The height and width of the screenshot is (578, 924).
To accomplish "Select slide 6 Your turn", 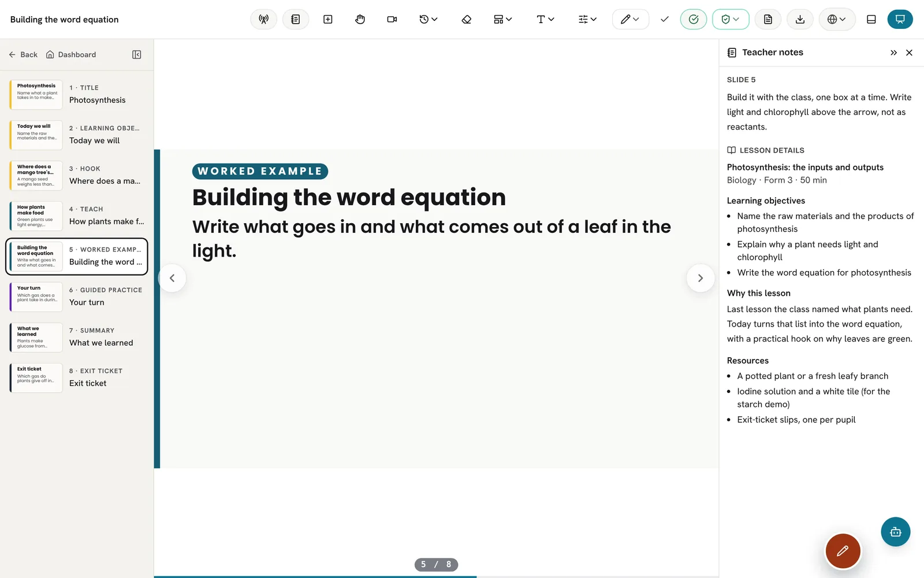I will [77, 297].
